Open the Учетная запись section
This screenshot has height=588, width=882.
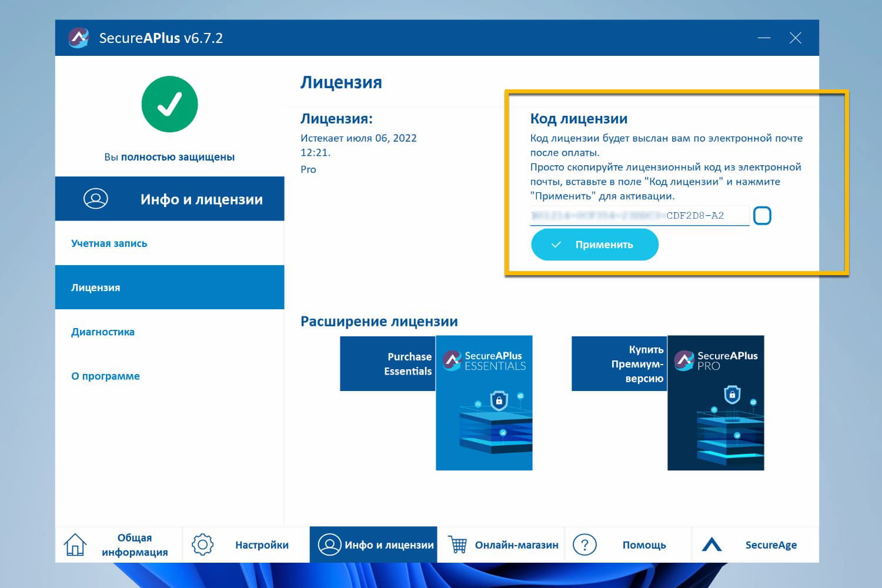click(170, 243)
